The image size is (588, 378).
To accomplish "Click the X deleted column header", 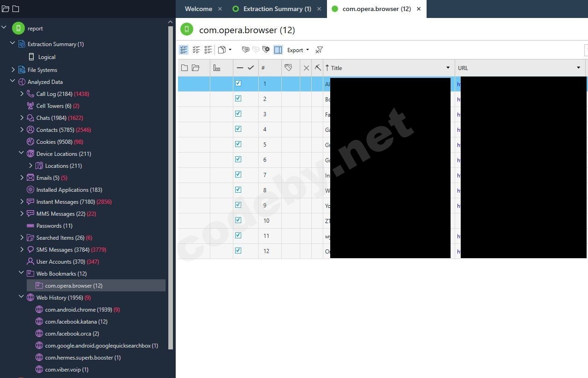I will pos(306,68).
